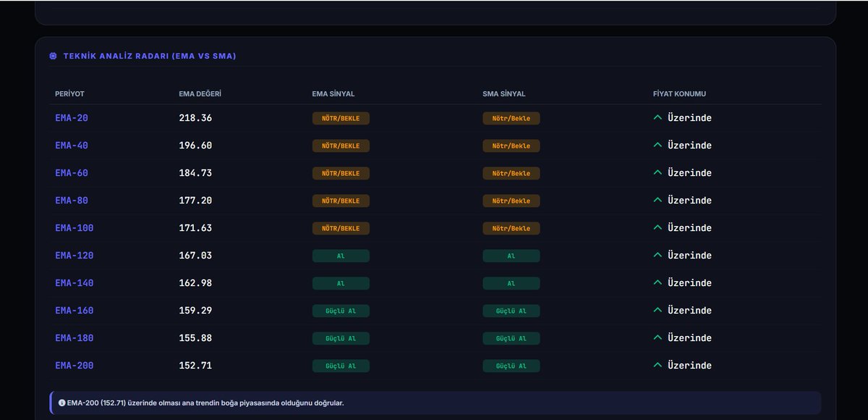This screenshot has width=868, height=420.
Task: Click the FİYAT KONUMU column header
Action: (679, 94)
